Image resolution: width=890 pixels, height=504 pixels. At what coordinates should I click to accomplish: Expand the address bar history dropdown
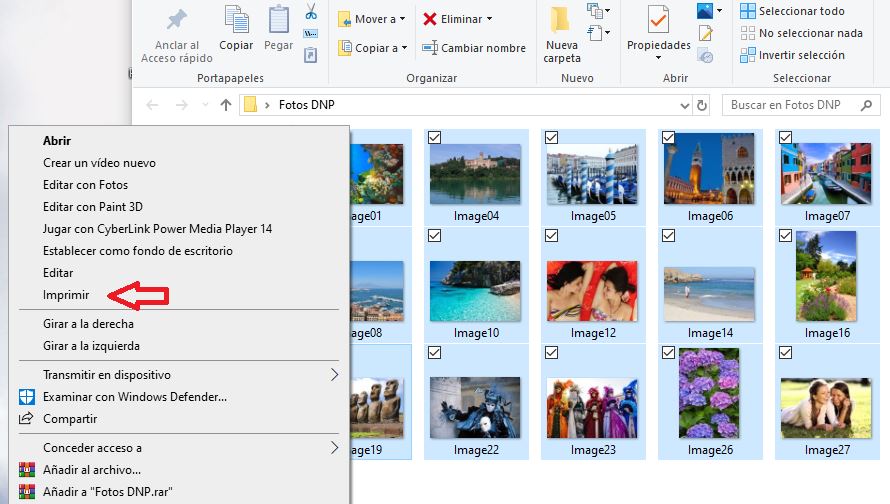point(684,105)
